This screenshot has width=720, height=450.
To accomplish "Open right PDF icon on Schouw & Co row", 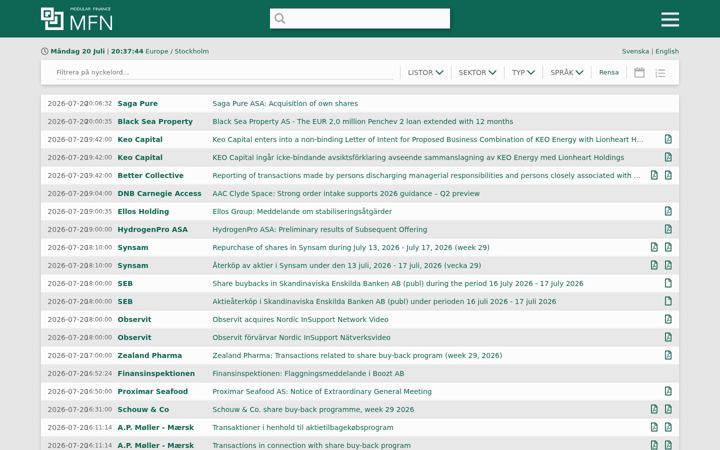I will click(x=668, y=409).
